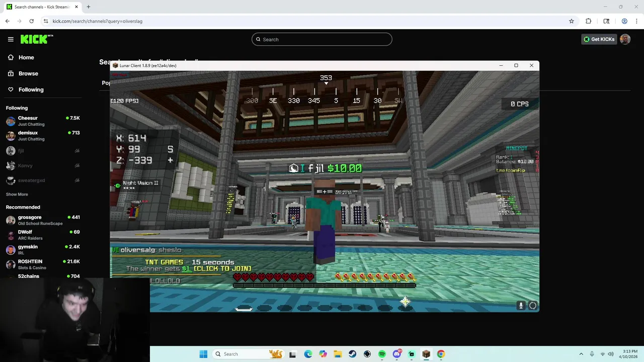Viewport: 644px width, 362px height.
Task: Click the Windows taskbar search box
Action: 248,354
